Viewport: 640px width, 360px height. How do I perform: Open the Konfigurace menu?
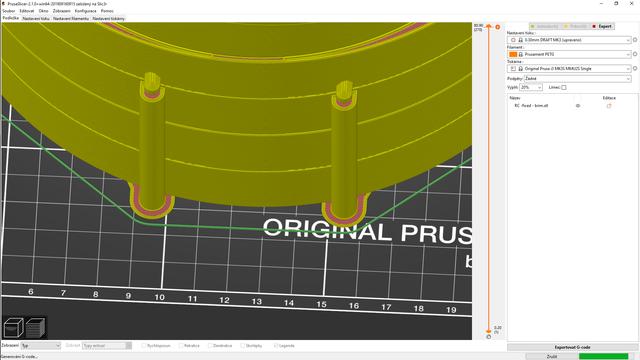coord(86,11)
